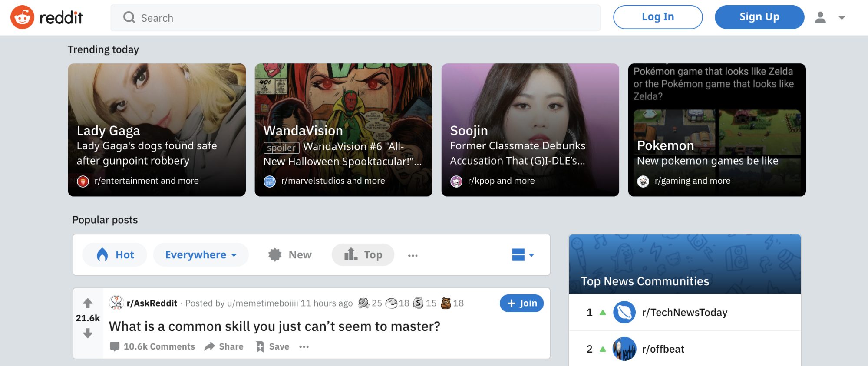Click the New starburst icon
868x366 pixels.
click(275, 254)
